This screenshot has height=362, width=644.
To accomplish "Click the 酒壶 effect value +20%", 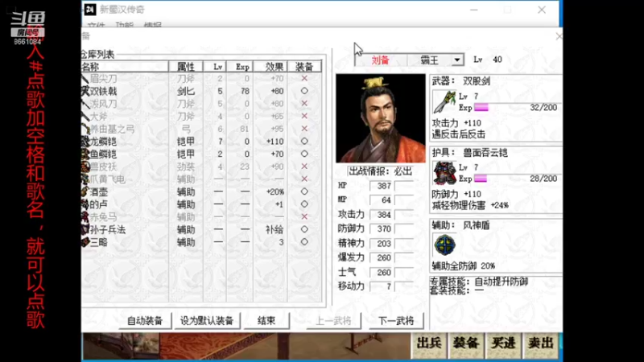I will [275, 191].
